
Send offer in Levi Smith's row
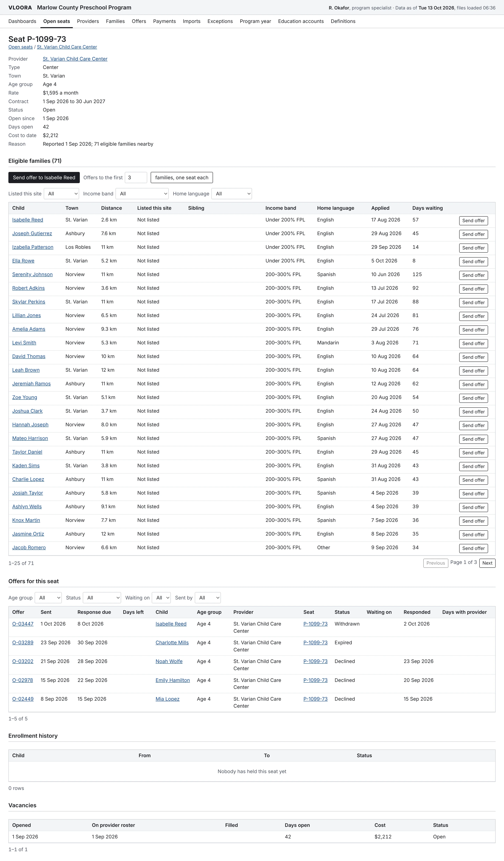[473, 344]
